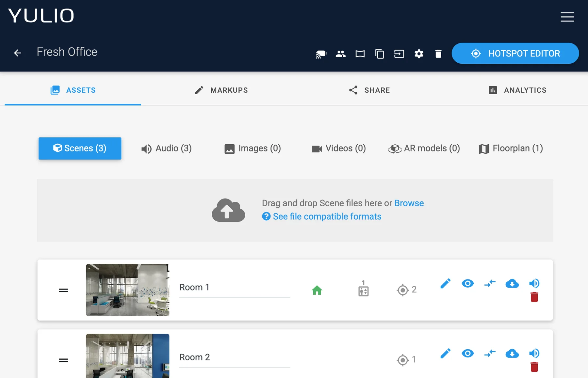The image size is (588, 378).
Task: Delete Room 1 with the red trash icon
Action: [x=534, y=297]
